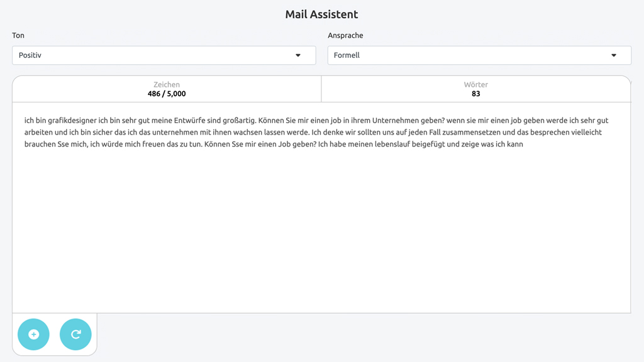The height and width of the screenshot is (362, 644).
Task: Place cursor on the word großartig
Action: pos(240,121)
